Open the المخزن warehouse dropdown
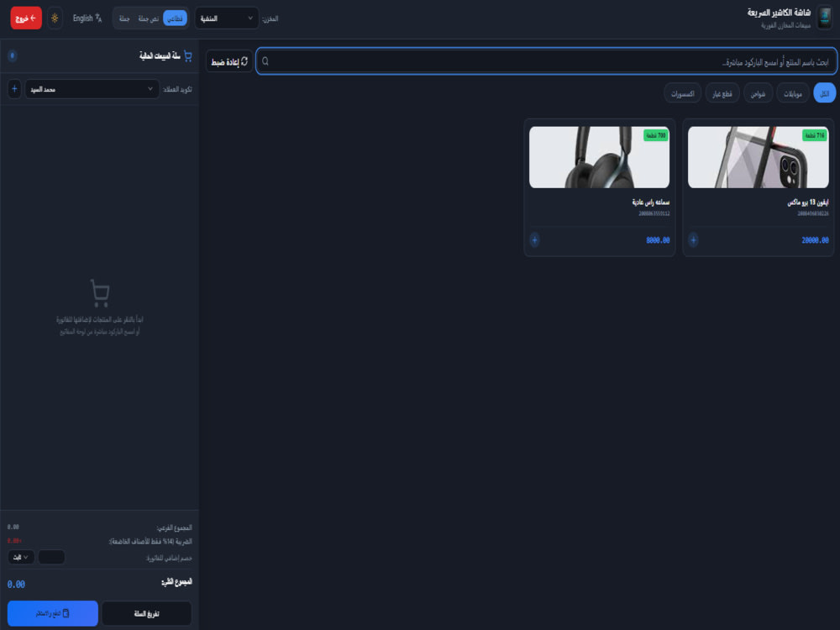 227,18
